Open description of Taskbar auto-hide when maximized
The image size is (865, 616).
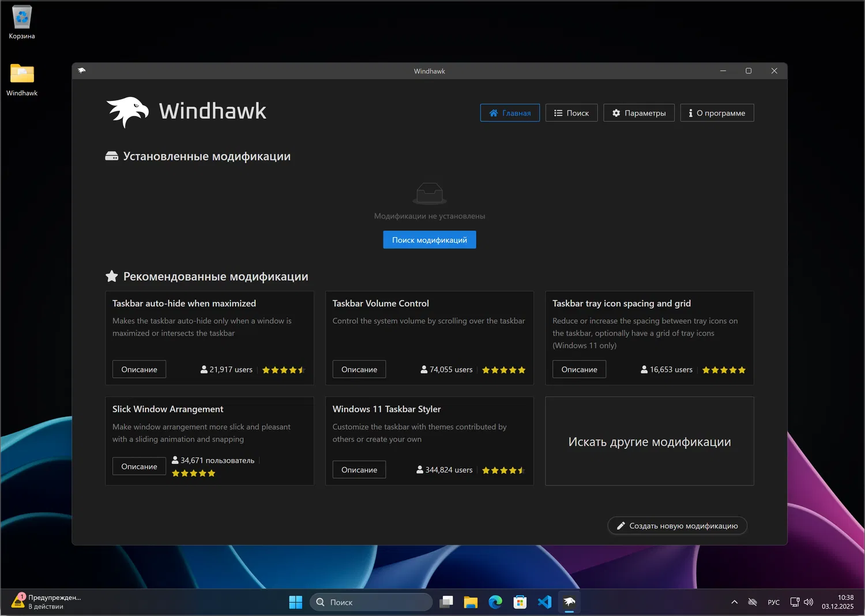(139, 369)
